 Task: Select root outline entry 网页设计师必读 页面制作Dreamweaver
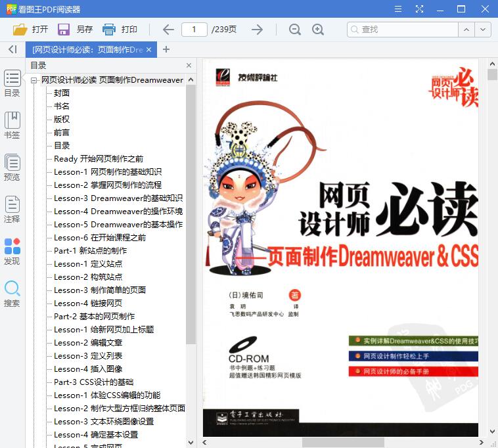click(112, 80)
